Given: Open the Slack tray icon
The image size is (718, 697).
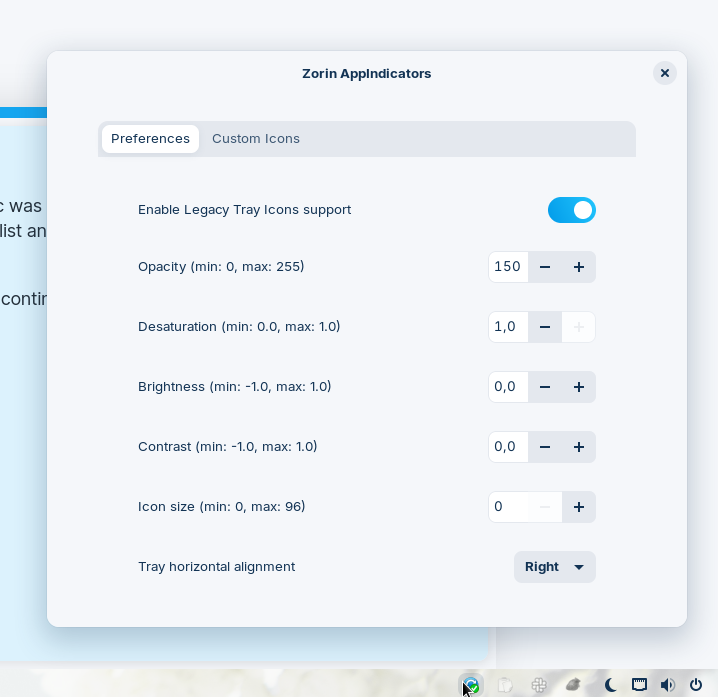Looking at the screenshot, I should [539, 685].
